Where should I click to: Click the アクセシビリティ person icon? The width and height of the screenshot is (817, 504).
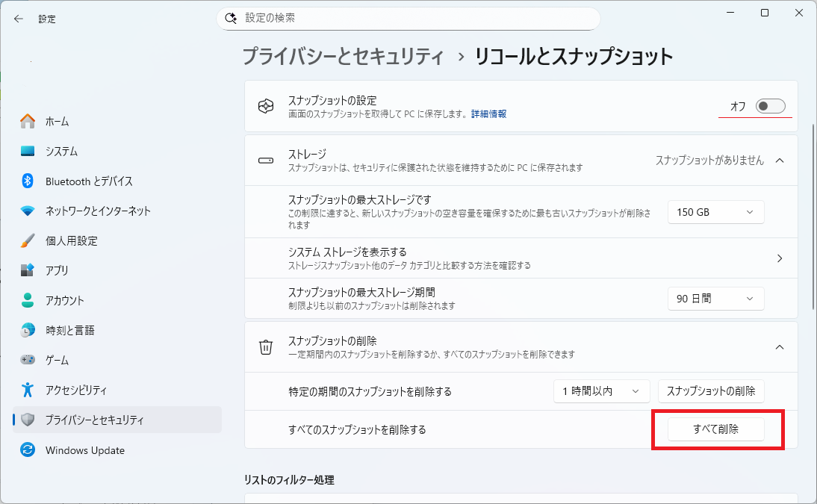28,390
